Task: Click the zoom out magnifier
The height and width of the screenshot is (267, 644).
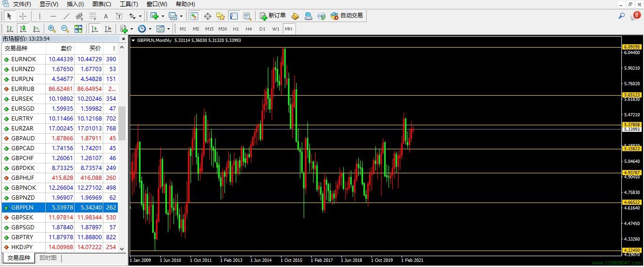Action: click(x=65, y=29)
